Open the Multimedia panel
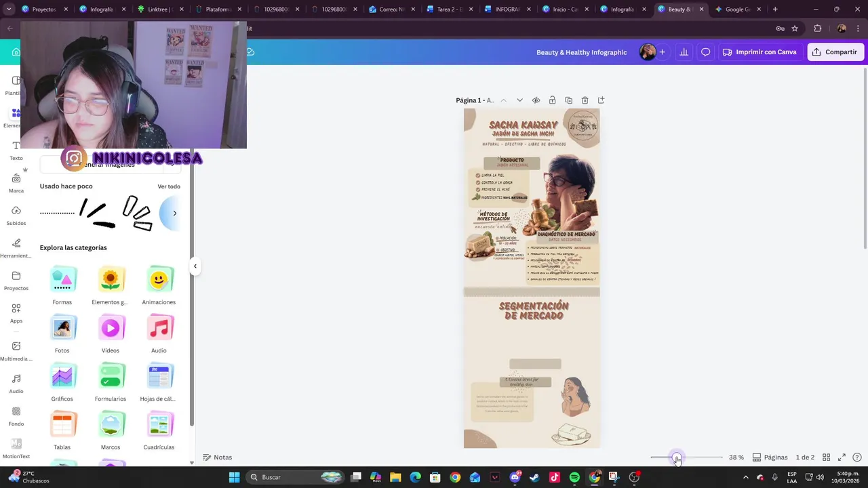 pyautogui.click(x=16, y=351)
